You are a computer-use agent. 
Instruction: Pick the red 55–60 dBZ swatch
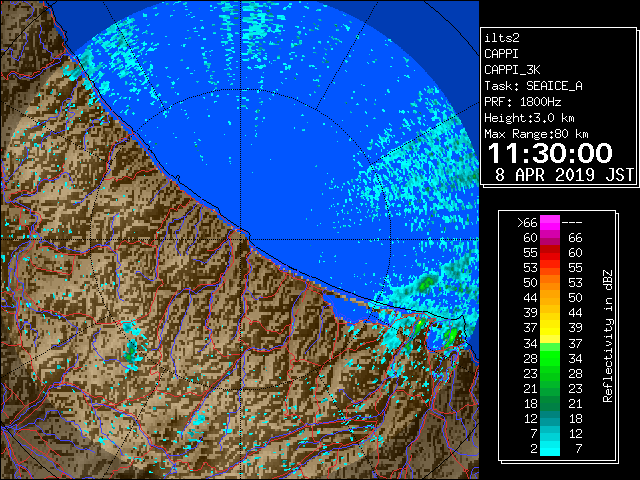pos(550,253)
